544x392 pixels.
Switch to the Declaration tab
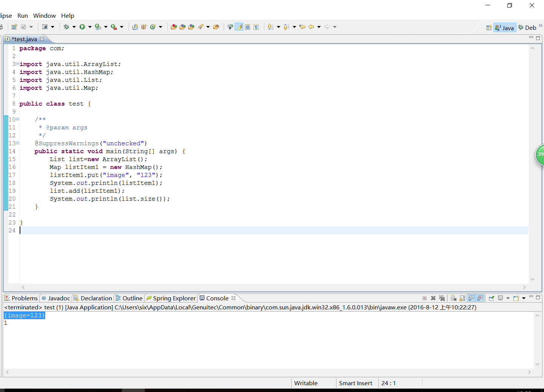93,298
